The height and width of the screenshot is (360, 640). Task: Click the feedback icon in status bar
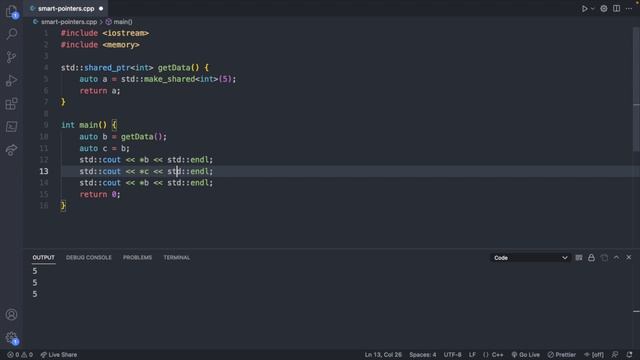point(615,355)
